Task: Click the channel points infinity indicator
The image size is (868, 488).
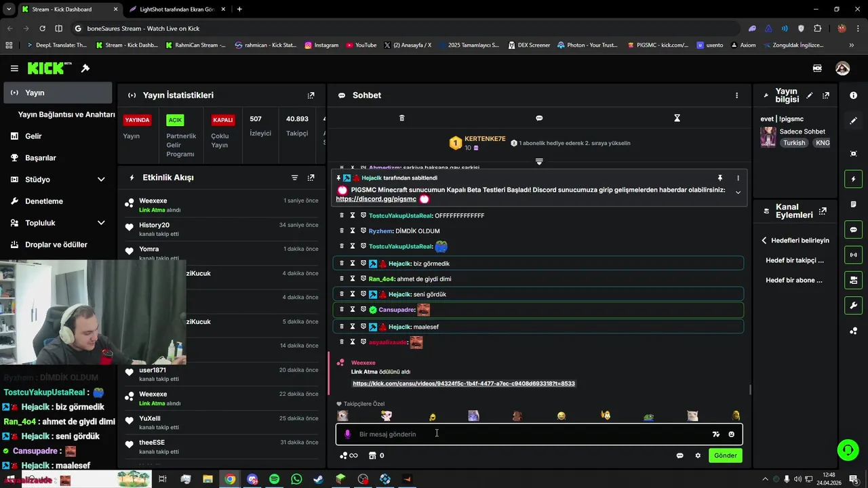Action: 349,455
